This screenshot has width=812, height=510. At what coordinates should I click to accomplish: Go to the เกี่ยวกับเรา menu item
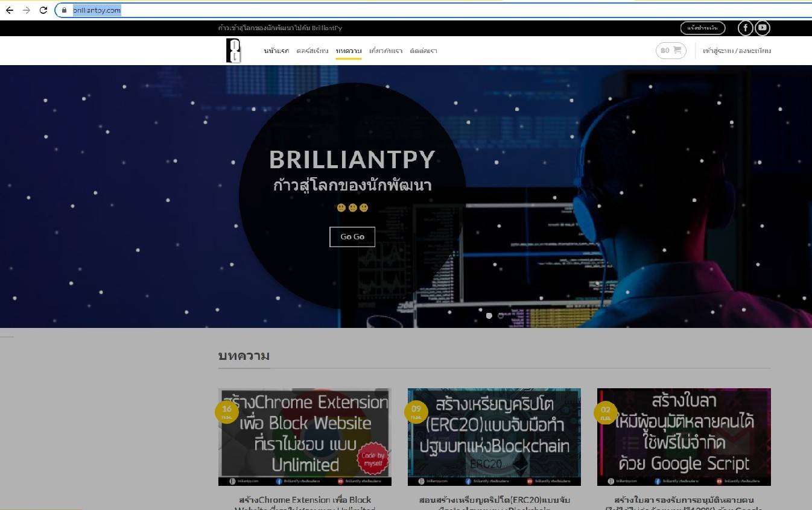click(x=385, y=51)
